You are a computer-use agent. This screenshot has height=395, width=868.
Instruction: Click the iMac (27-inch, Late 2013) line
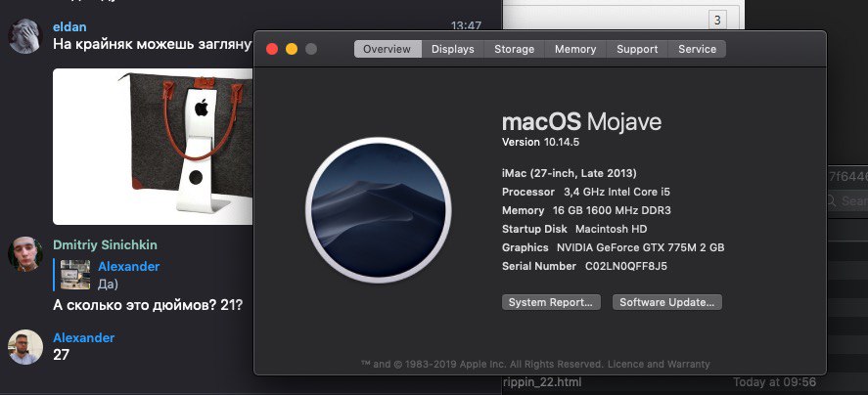click(570, 173)
